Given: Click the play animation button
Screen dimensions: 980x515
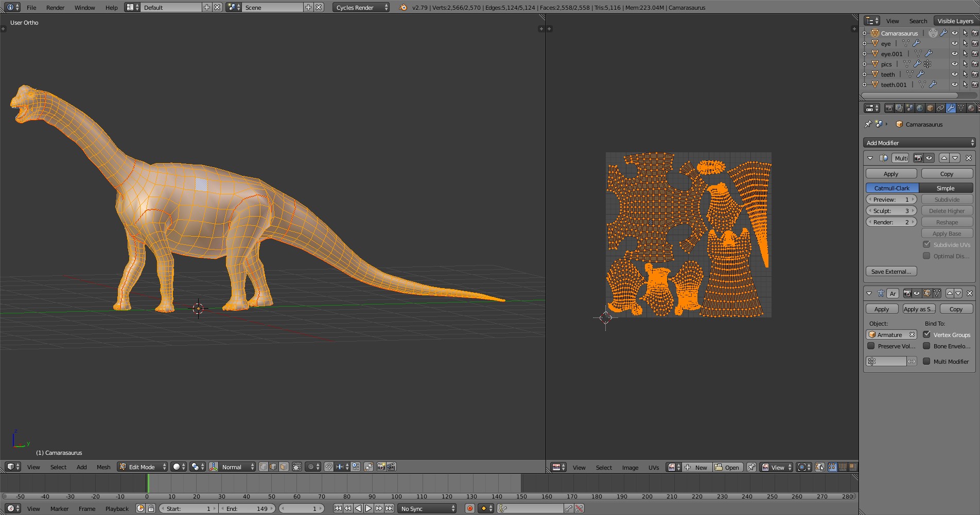Looking at the screenshot, I should [x=369, y=508].
